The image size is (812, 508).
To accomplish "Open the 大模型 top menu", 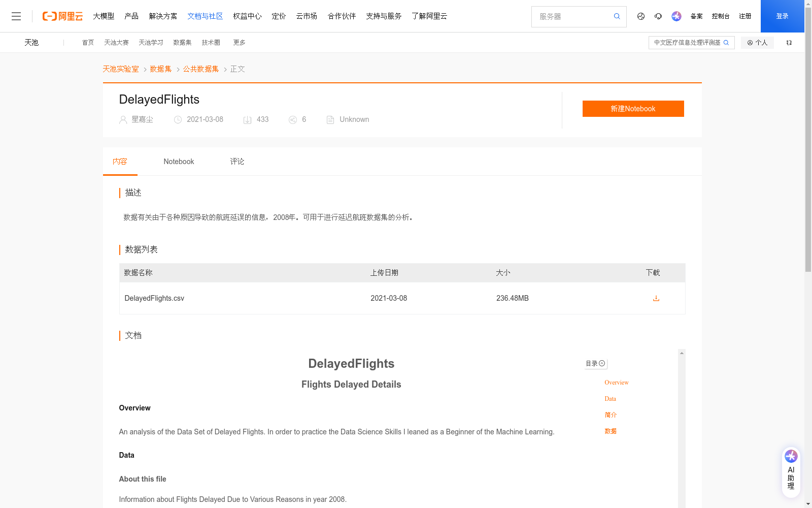I will click(104, 16).
